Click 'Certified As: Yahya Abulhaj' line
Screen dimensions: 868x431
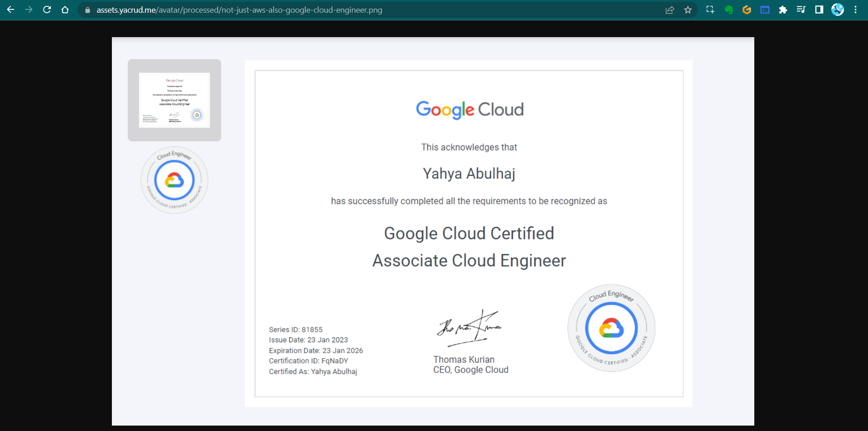[x=313, y=372]
